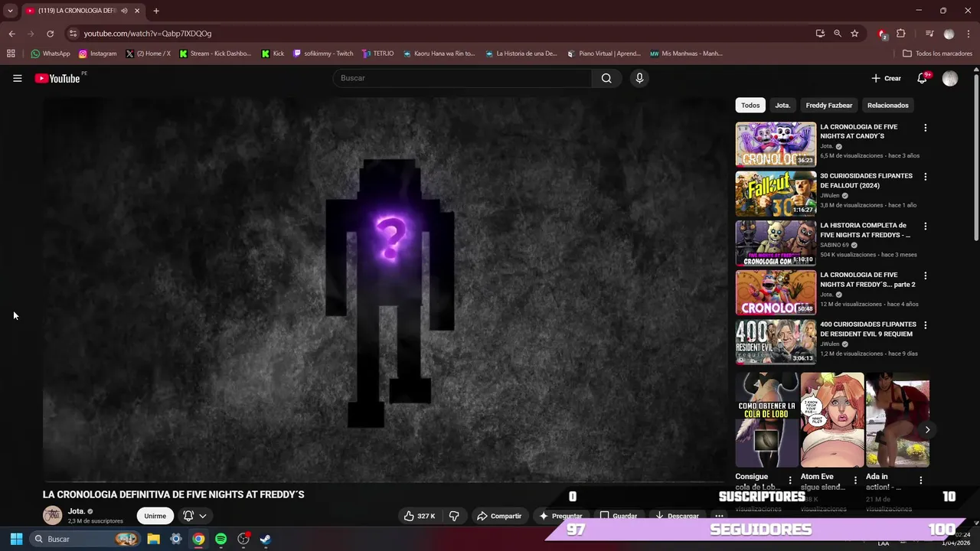The height and width of the screenshot is (551, 980).
Task: Open the more actions menu below the video
Action: pos(719,516)
